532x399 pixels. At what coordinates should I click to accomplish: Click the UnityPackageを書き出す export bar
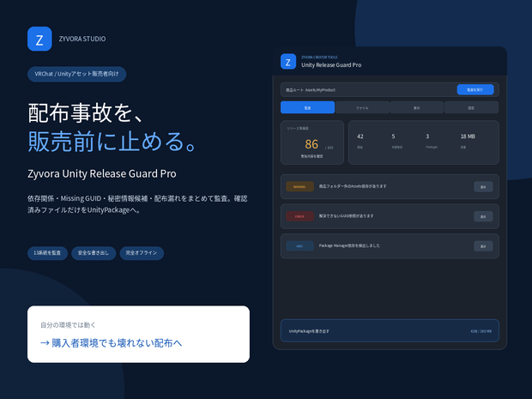point(390,330)
